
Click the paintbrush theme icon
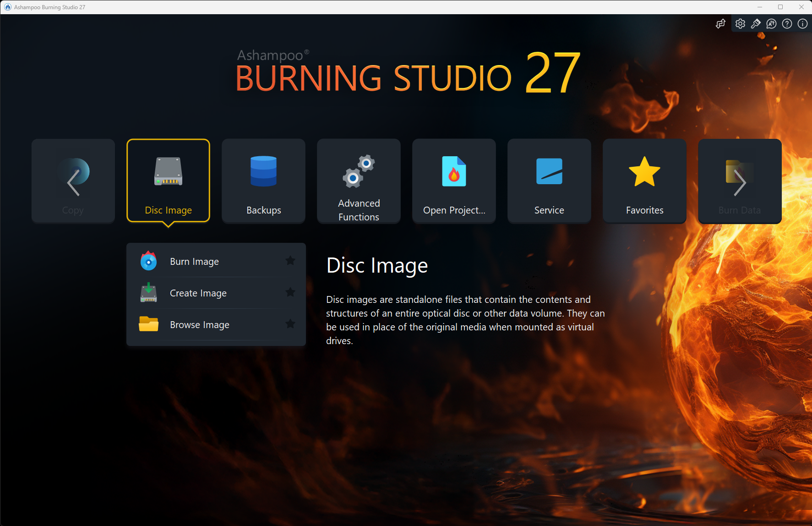756,23
